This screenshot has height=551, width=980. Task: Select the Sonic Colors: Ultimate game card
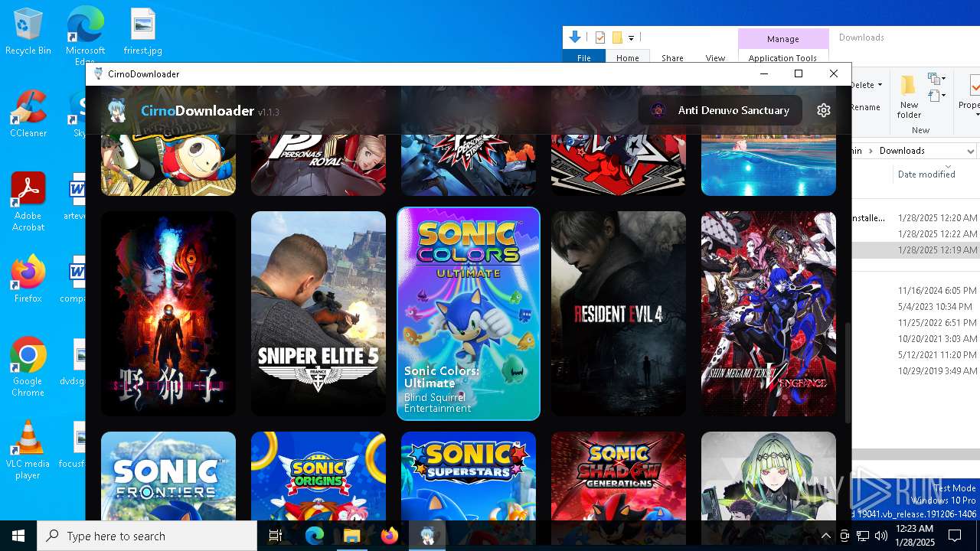tap(469, 314)
